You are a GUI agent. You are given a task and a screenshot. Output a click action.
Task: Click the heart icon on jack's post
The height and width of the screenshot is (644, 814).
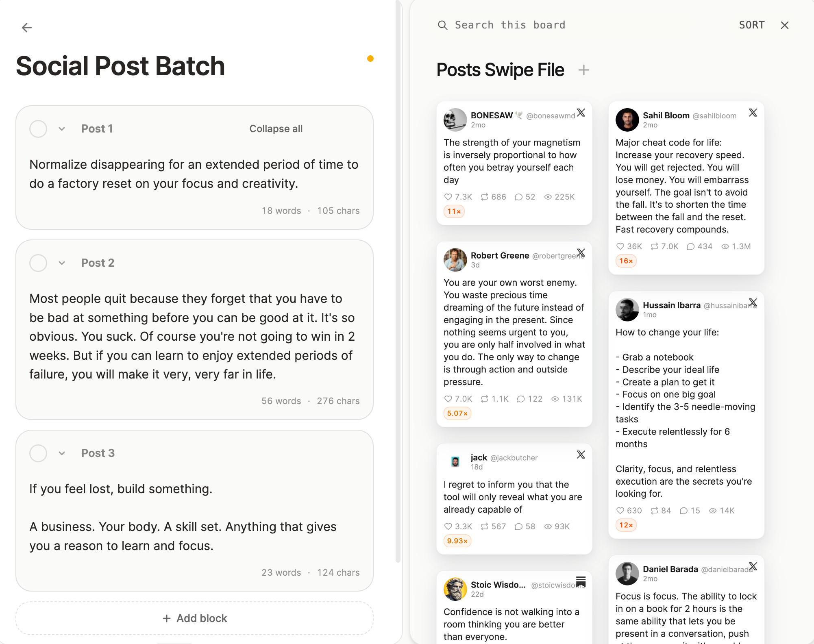click(448, 527)
